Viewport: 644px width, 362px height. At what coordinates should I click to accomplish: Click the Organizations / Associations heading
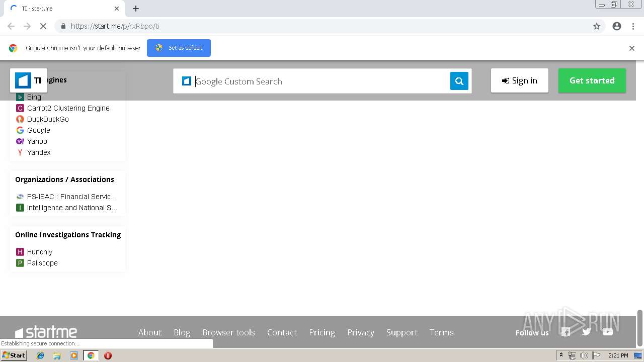click(64, 179)
